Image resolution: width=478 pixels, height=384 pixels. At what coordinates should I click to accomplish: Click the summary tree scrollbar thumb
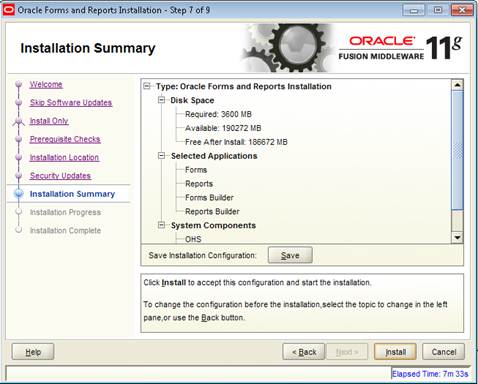pos(457,150)
